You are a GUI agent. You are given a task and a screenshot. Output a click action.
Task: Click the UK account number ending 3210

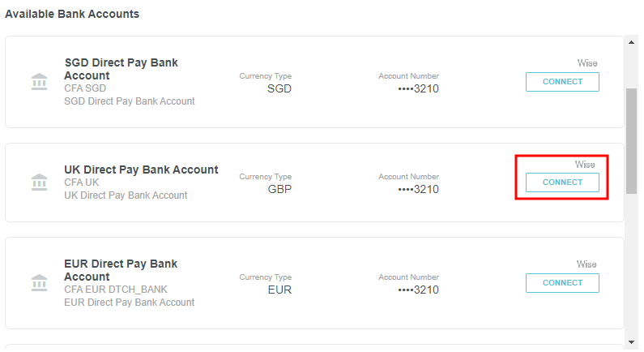click(x=418, y=189)
